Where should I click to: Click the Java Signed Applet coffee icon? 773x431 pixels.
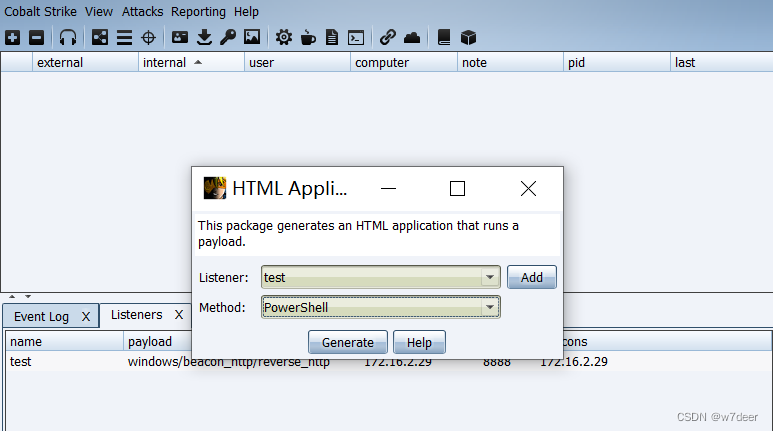tap(308, 37)
